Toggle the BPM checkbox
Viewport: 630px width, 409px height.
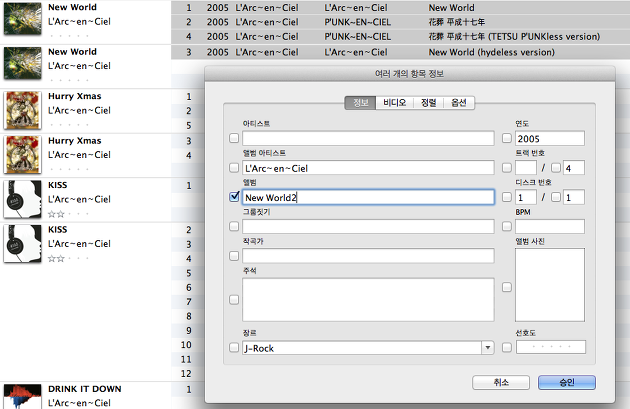pyautogui.click(x=507, y=226)
